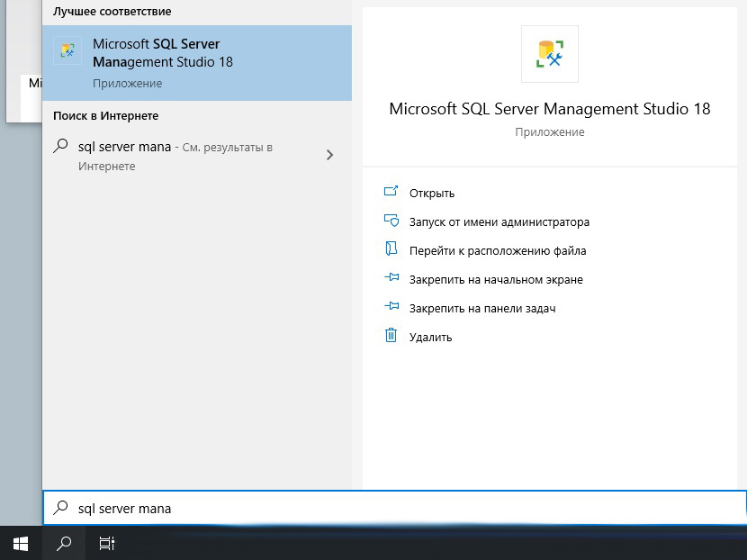The image size is (747, 560).
Task: Click the file location icon beside Перейти к расположению файла
Action: [391, 249]
